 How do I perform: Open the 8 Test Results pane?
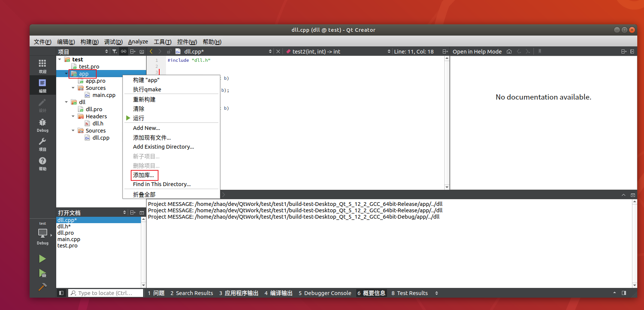coord(409,293)
